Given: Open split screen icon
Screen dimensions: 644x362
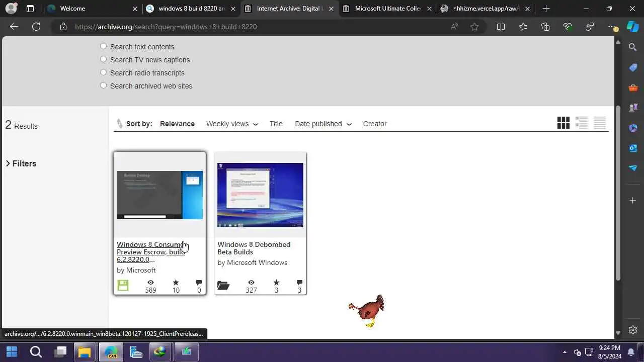Looking at the screenshot, I should (x=501, y=27).
